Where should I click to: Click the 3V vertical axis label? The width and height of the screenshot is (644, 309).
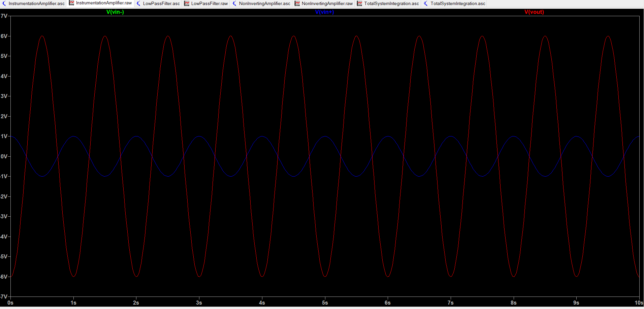pyautogui.click(x=4, y=96)
